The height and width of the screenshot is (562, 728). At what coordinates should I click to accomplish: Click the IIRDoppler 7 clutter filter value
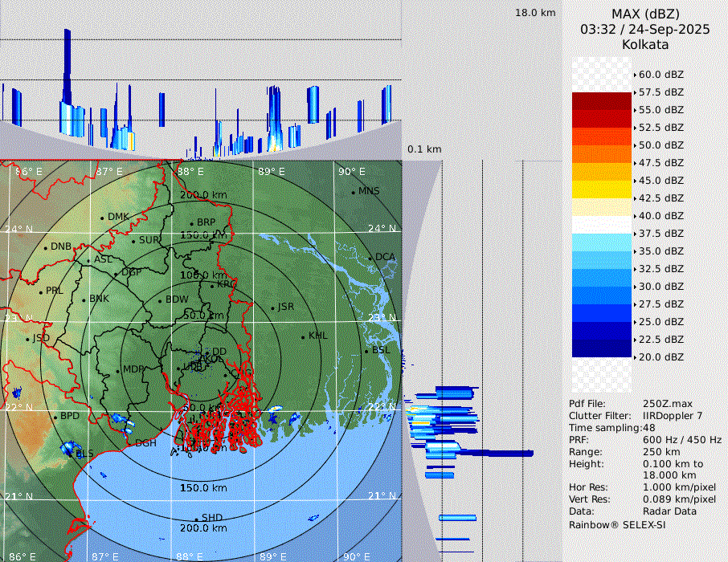coord(673,415)
